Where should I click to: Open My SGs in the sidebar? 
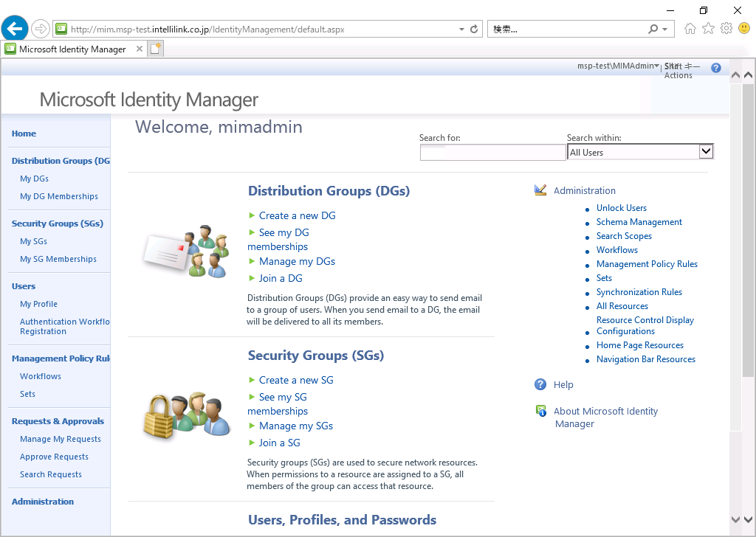pos(34,241)
